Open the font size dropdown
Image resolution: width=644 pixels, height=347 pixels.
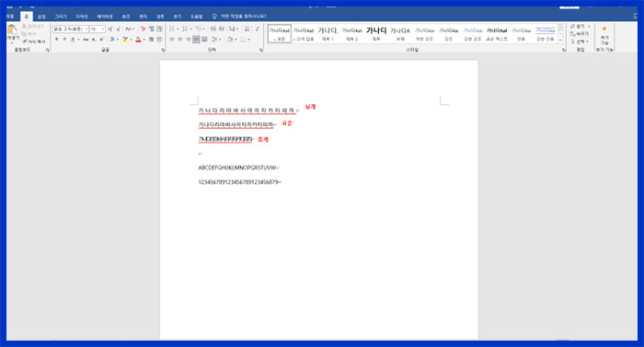click(103, 29)
